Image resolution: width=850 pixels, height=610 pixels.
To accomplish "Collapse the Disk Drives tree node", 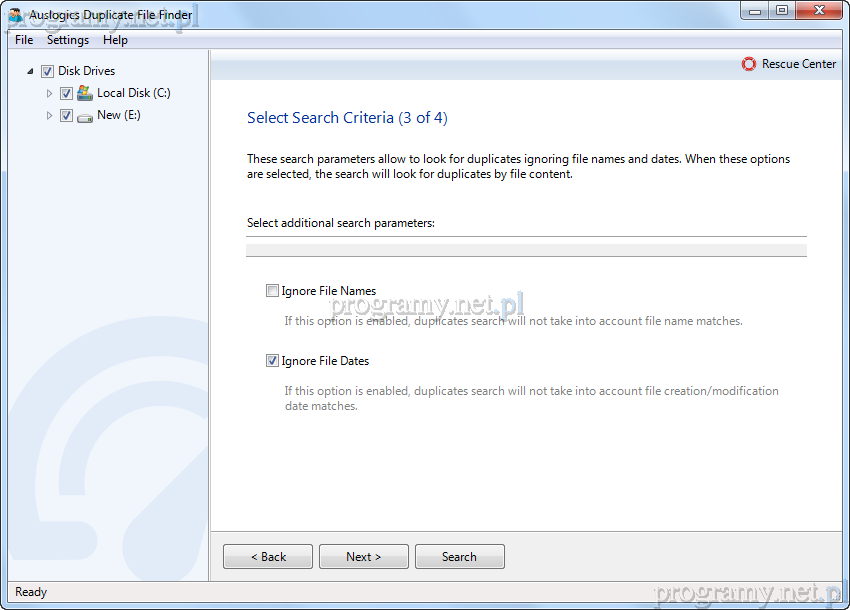I will click(x=30, y=71).
